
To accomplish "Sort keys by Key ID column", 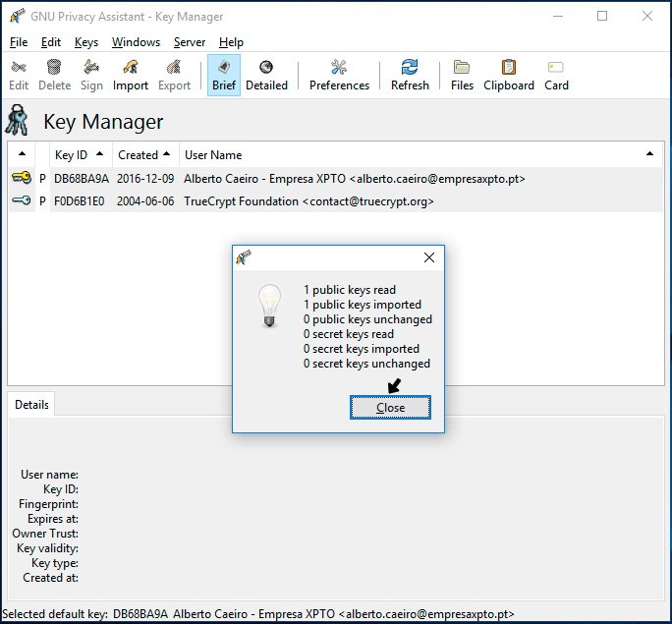I will [x=81, y=154].
